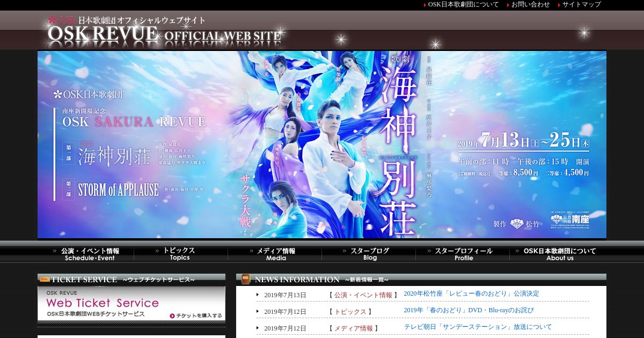644x338 pixels.
Task: Click チケットを購入する purchase button
Action: (x=196, y=315)
